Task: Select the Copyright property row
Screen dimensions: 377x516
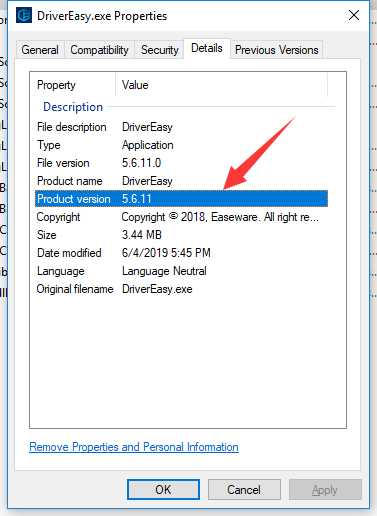Action: [x=181, y=217]
